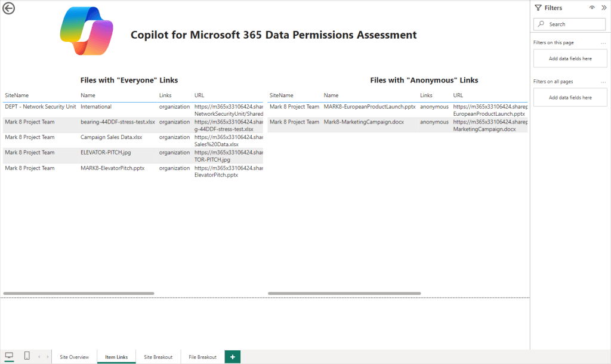Viewport: 611px width, 364px height.
Task: Click the previous page arrow beside tabs
Action: pyautogui.click(x=39, y=357)
